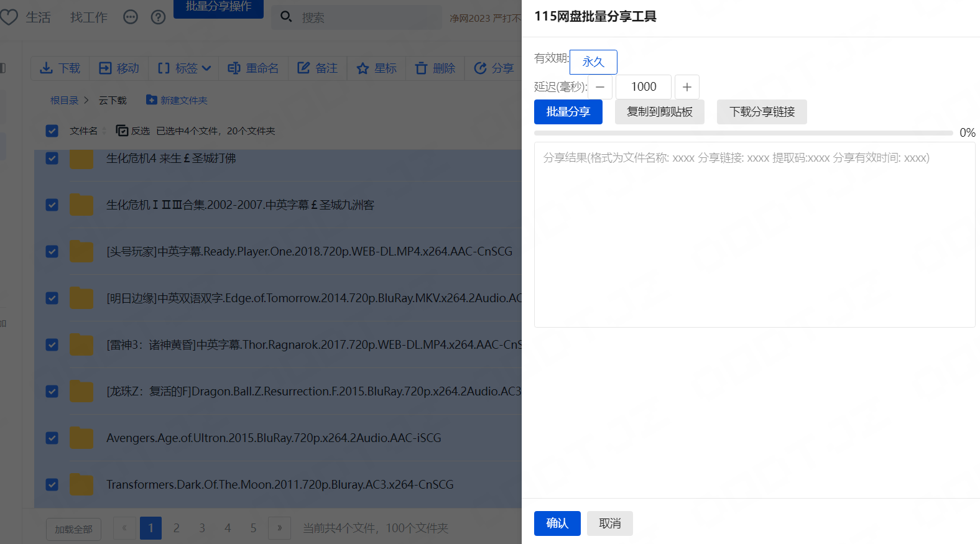Go to page 3 of file list
The height and width of the screenshot is (544, 980).
202,528
